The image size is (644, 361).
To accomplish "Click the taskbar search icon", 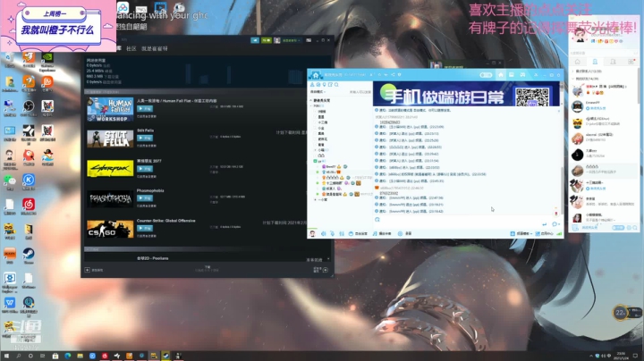I will coord(19,356).
